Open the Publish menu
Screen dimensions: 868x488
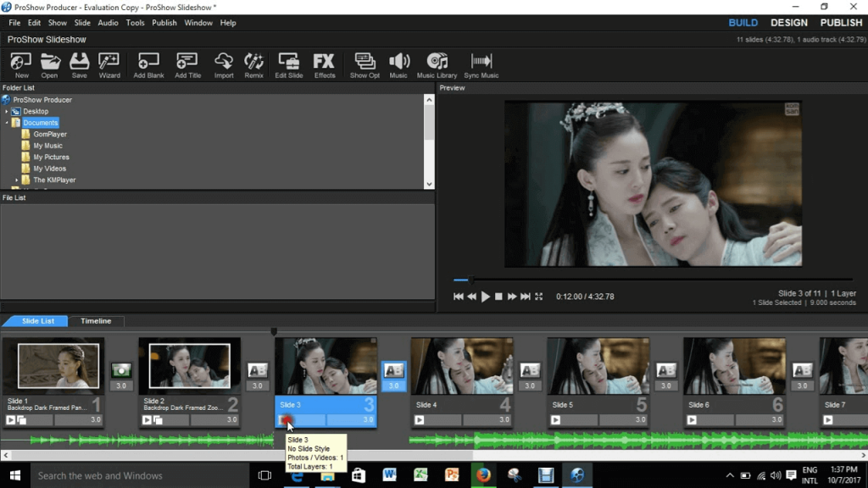click(x=164, y=23)
